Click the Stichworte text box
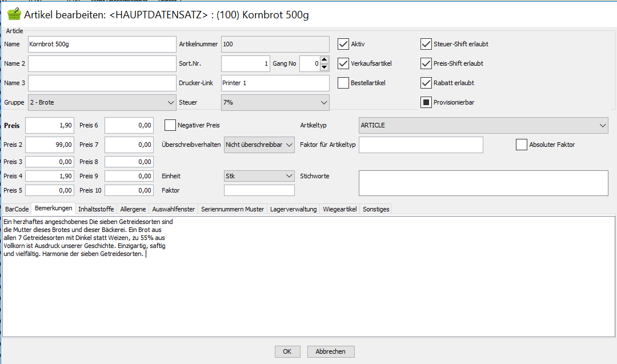 [x=483, y=183]
